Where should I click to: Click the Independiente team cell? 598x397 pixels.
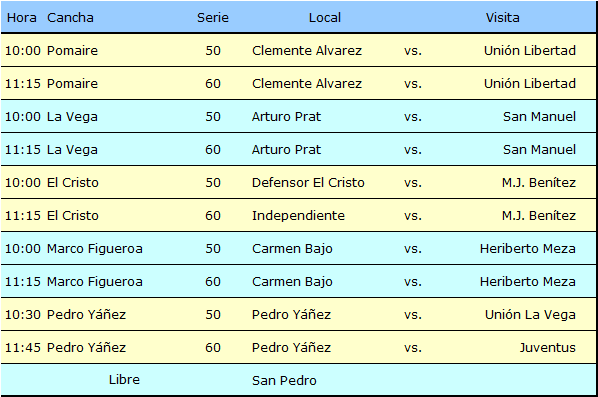tap(298, 215)
